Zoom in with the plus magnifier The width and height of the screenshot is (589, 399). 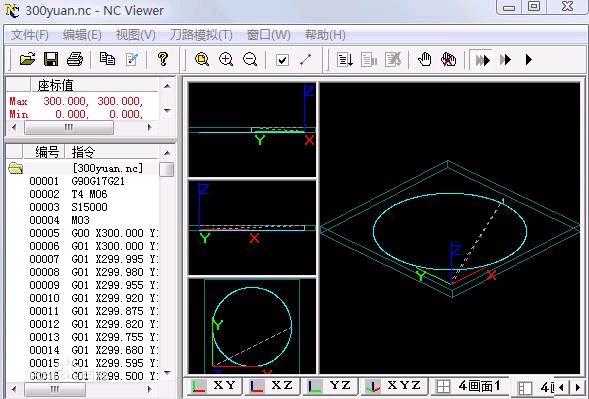point(226,59)
